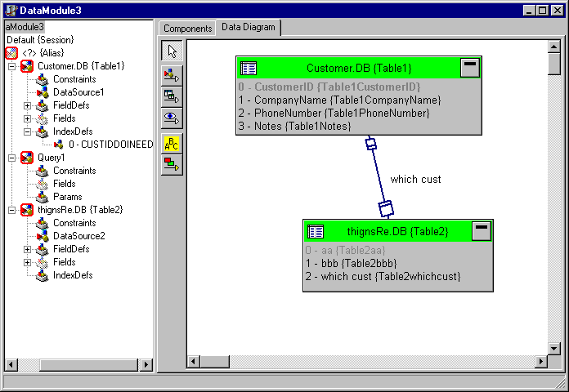
Task: Select the property link tool below the pointer
Action: click(172, 75)
